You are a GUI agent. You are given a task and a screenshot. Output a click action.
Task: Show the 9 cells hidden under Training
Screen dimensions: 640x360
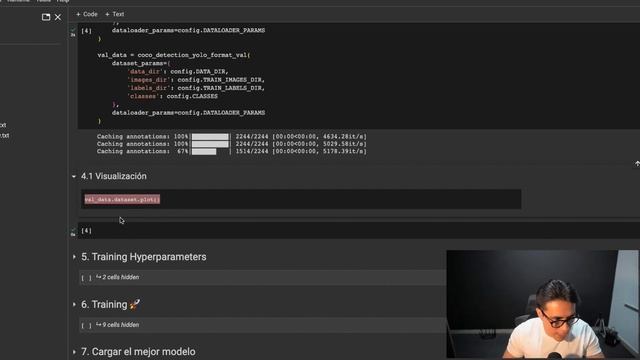(x=118, y=325)
